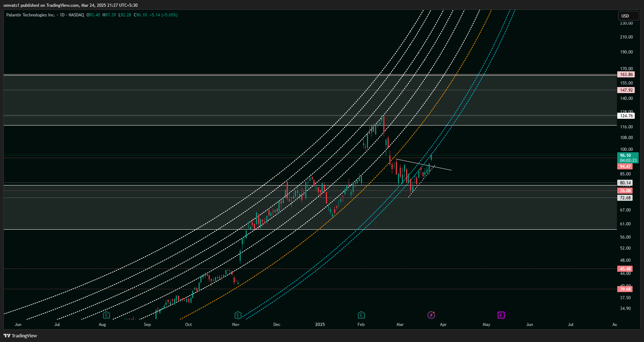This screenshot has height=342, width=644.
Task: Click the 85.00 price axis tick
Action: [625, 174]
